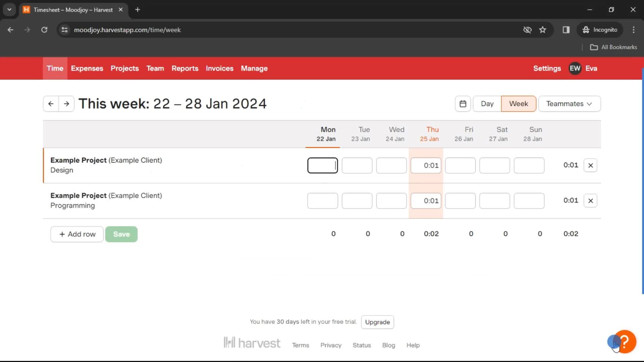Image resolution: width=644 pixels, height=362 pixels.
Task: Click the remove row X icon for Programming
Action: coord(590,201)
